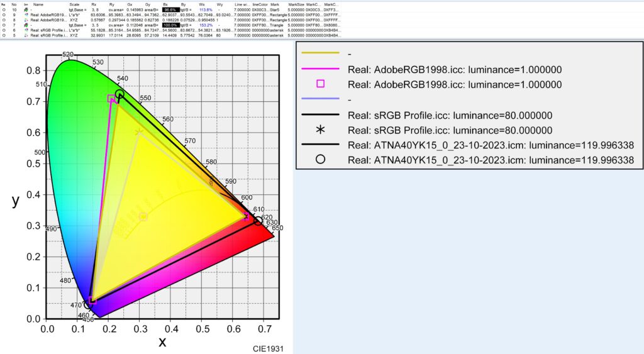Click the 0.145963 ov.area value
The height and width of the screenshot is (354, 644).
pyautogui.click(x=135, y=9)
